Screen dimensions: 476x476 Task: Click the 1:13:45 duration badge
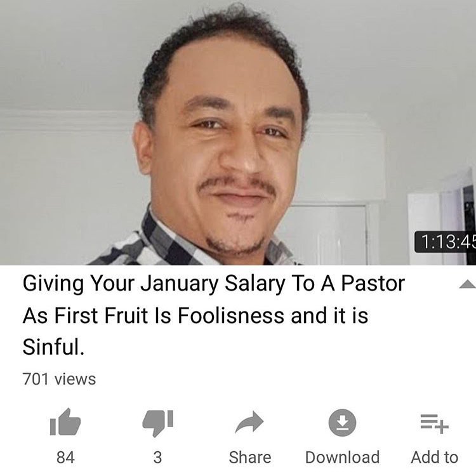click(x=445, y=242)
